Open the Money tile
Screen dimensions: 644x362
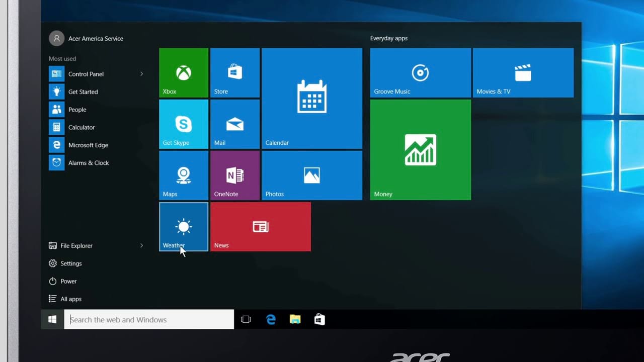[421, 150]
